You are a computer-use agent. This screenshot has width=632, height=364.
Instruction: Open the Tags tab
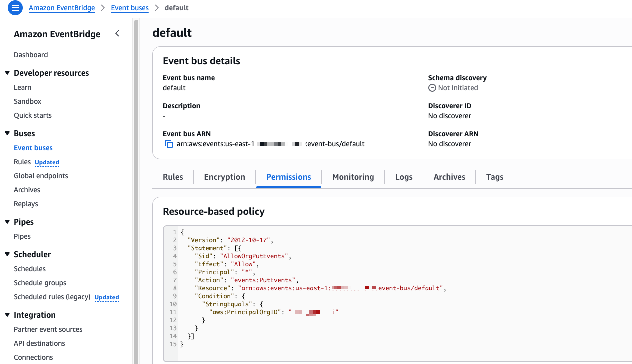click(495, 177)
